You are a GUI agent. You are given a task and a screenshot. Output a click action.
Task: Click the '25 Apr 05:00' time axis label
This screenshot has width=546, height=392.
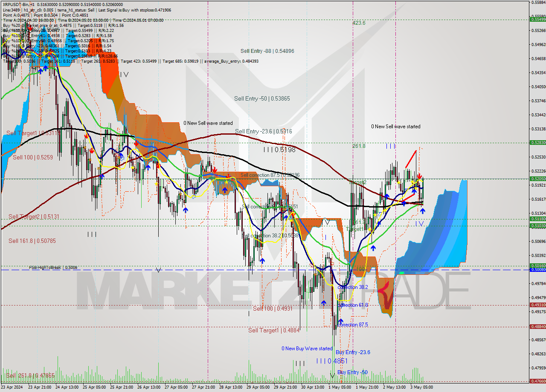pyautogui.click(x=95, y=387)
